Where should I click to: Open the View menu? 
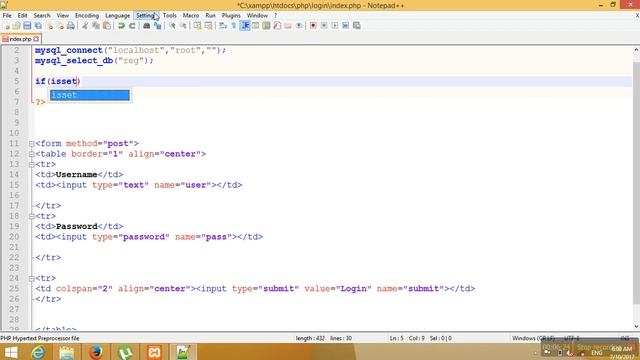click(62, 16)
